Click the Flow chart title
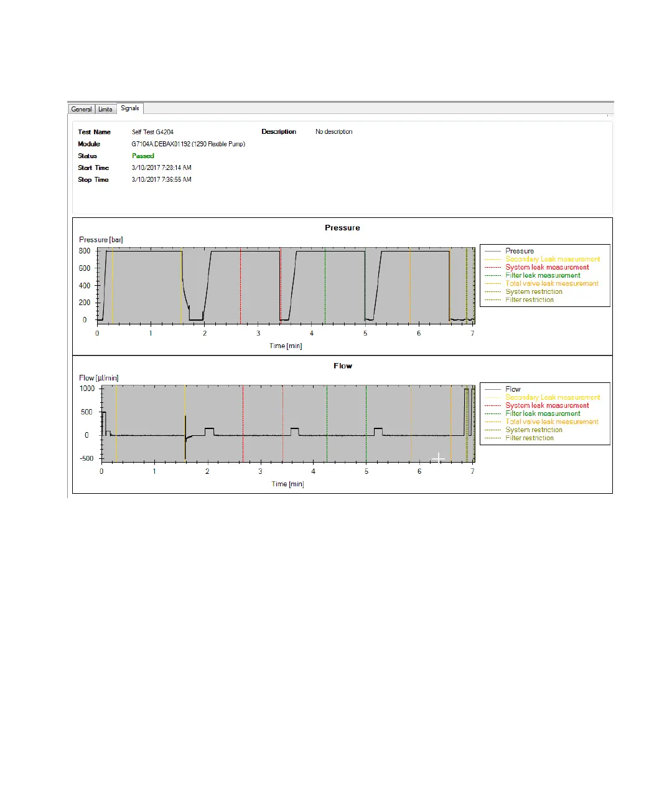This screenshot has width=672, height=807. pos(342,366)
